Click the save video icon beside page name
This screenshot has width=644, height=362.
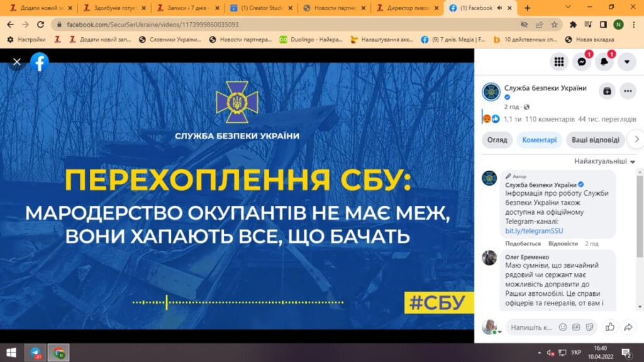click(606, 91)
